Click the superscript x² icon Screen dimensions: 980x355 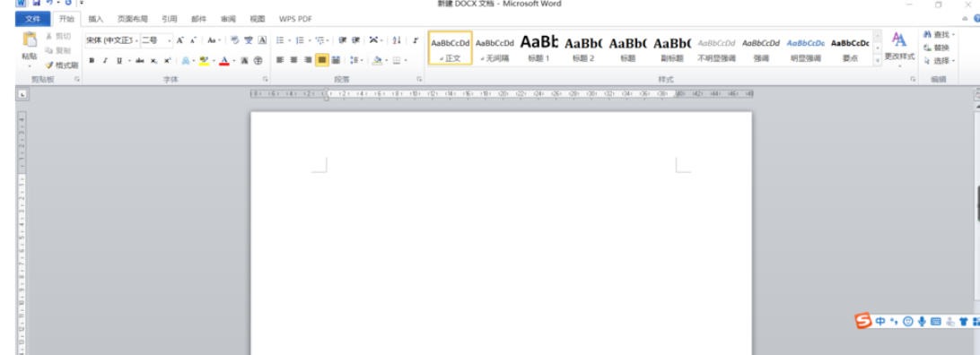(168, 61)
